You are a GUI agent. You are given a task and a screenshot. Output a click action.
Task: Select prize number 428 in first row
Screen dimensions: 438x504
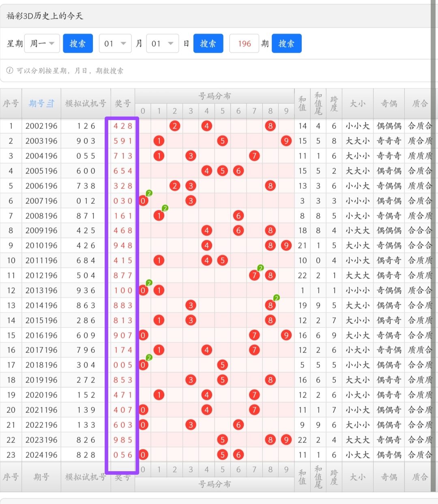click(123, 126)
